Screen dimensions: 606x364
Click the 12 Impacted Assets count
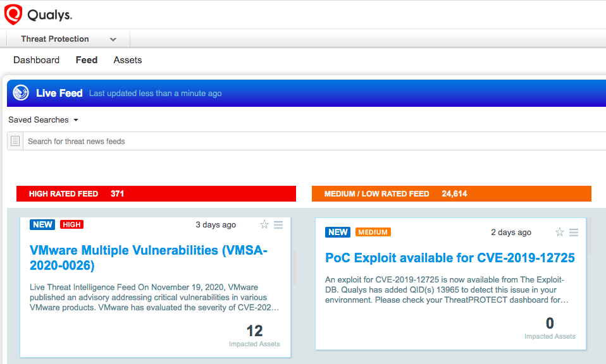[x=255, y=331]
